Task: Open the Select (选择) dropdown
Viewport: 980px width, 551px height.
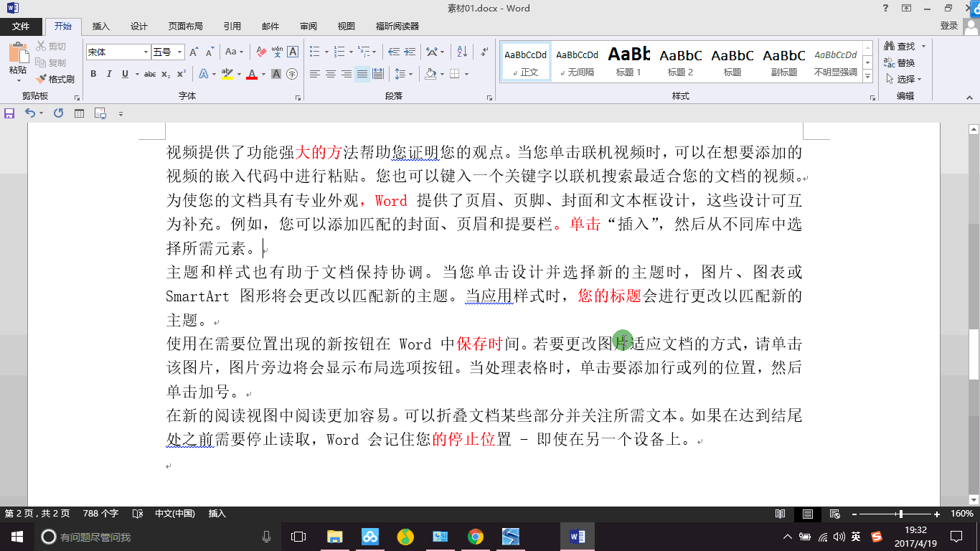Action: tap(903, 79)
